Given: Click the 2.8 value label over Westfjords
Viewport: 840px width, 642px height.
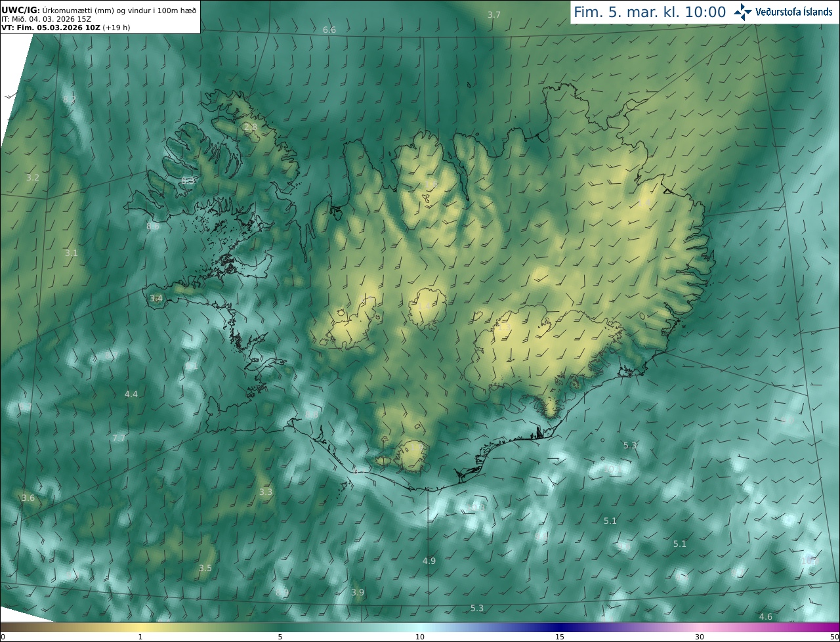Looking at the screenshot, I should pos(251,127).
